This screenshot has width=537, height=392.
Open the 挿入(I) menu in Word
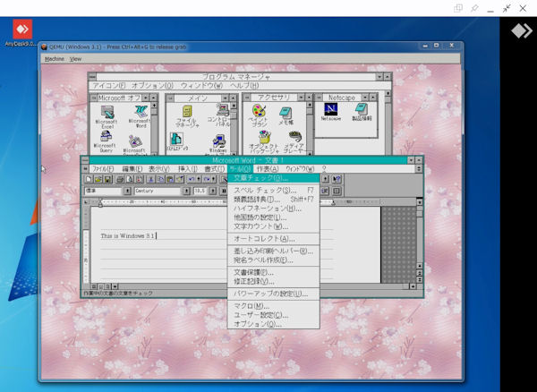pos(188,169)
